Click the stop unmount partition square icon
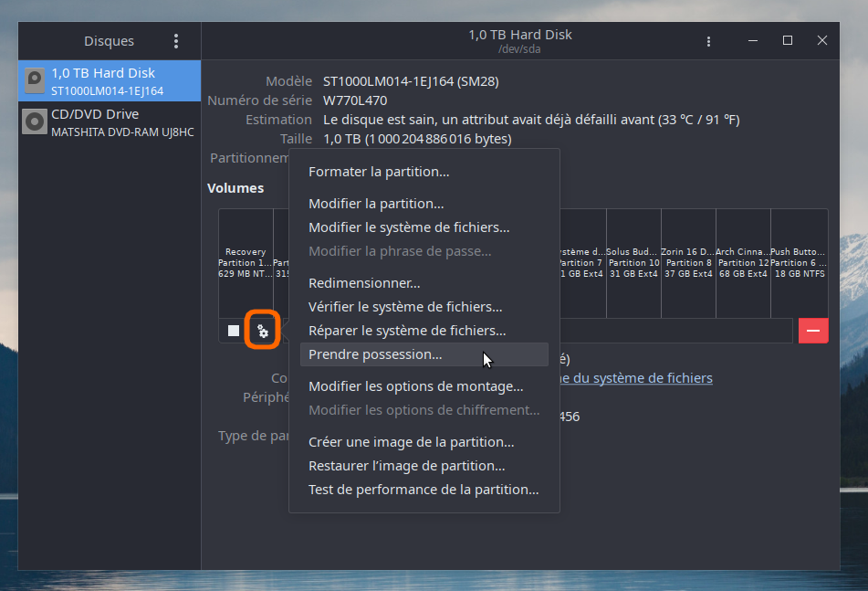This screenshot has height=591, width=868. click(234, 331)
